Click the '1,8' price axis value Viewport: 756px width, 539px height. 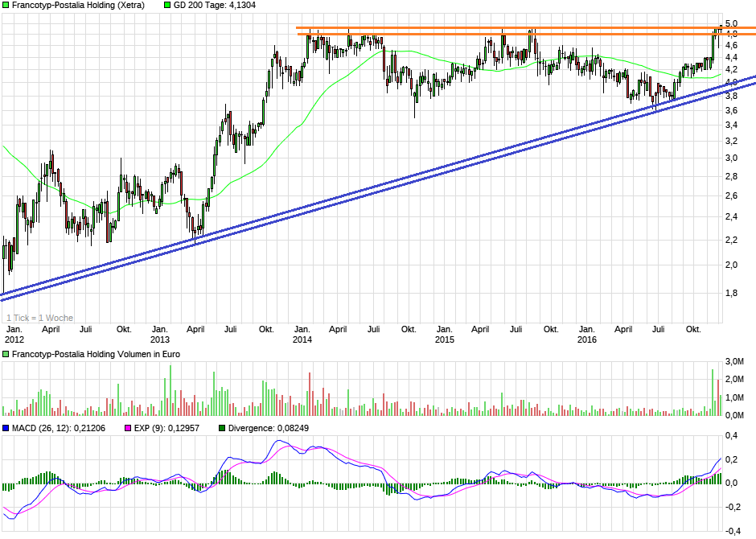tap(731, 293)
